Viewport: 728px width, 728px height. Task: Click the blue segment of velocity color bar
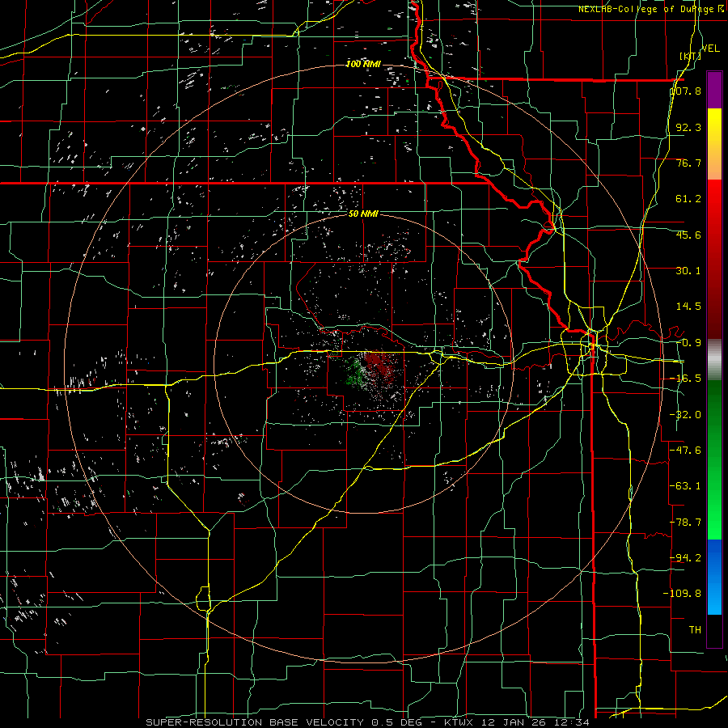pyautogui.click(x=714, y=577)
